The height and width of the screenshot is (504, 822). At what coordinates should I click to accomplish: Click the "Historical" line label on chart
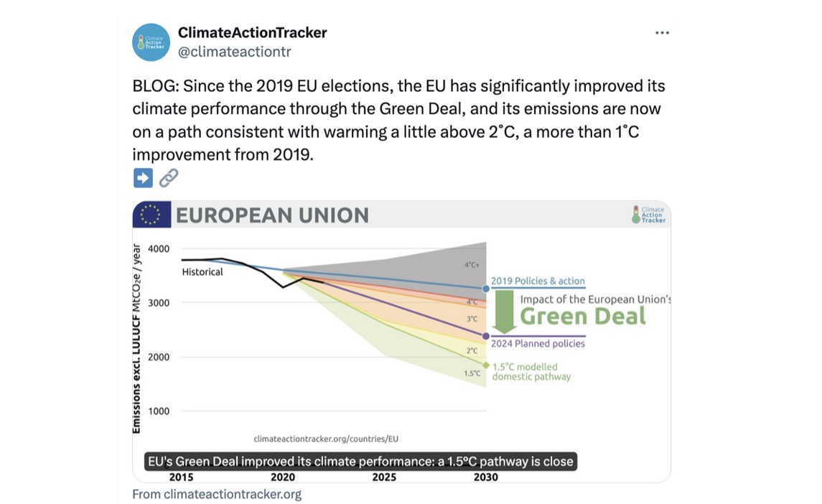[x=202, y=272]
